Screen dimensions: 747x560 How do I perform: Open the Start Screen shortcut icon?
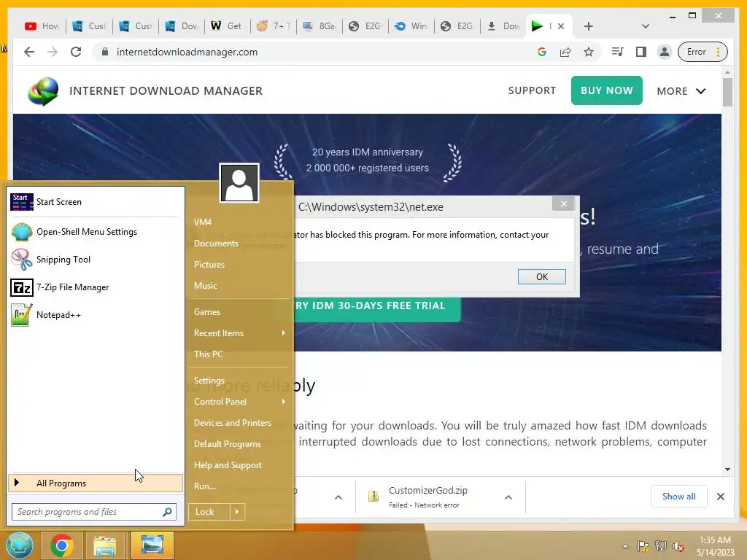[21, 202]
